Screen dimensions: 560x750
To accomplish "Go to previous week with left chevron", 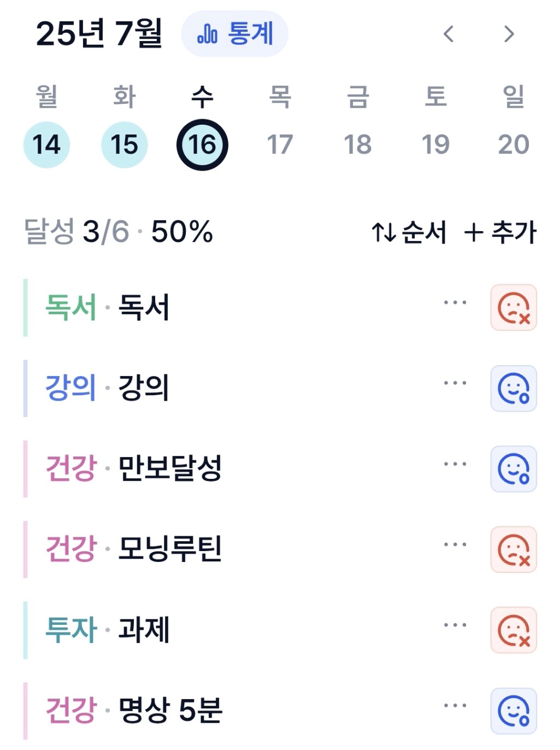I will point(449,34).
